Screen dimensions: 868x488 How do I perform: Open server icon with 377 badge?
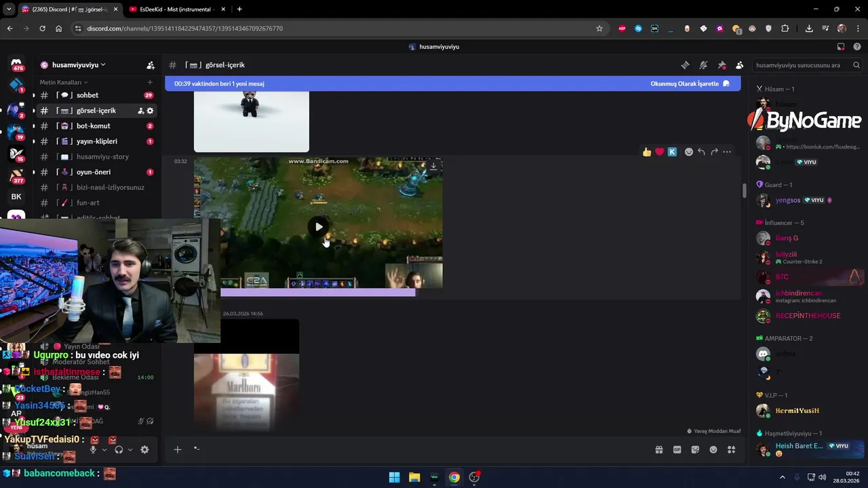pos(16,176)
